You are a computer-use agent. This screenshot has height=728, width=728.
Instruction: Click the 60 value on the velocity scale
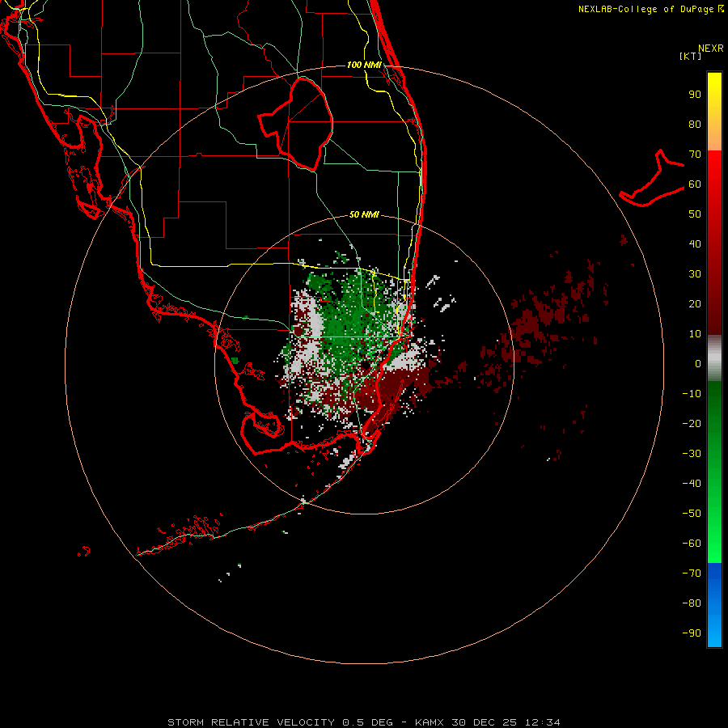(x=695, y=184)
